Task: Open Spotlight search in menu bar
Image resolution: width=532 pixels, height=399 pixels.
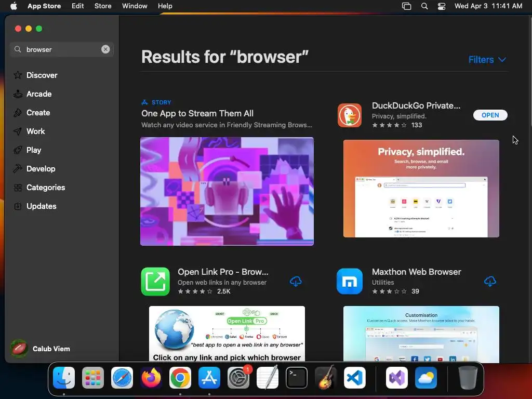Action: [424, 6]
